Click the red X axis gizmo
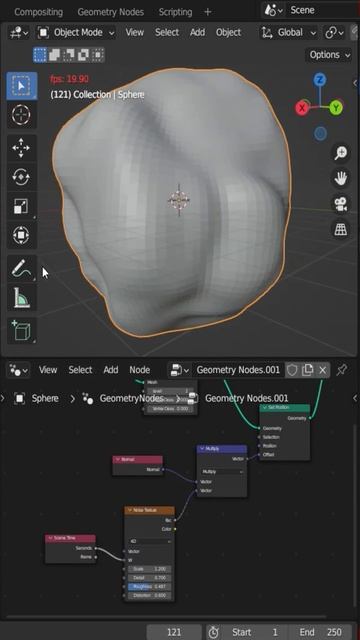 coord(302,108)
